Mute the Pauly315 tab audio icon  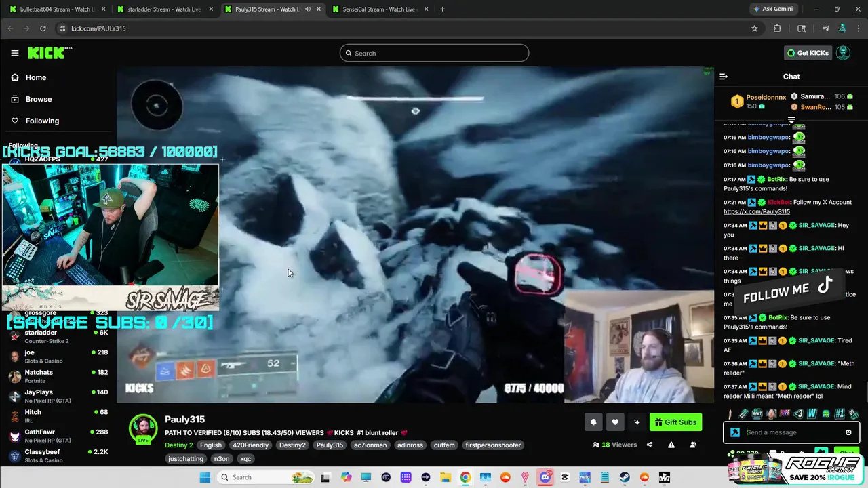(x=308, y=9)
